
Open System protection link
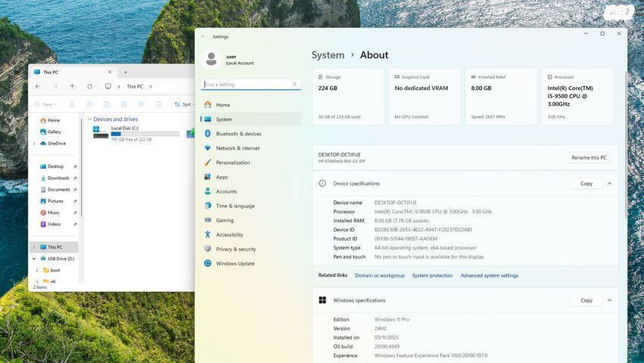pos(432,275)
